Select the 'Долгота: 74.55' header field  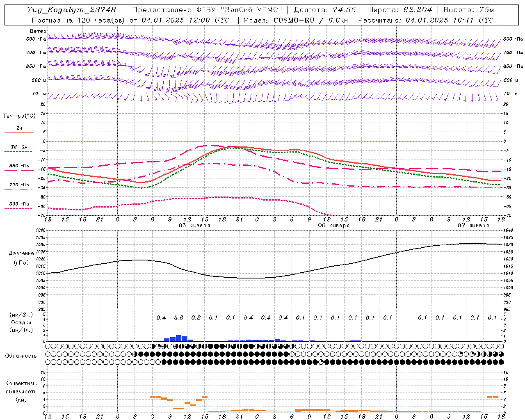point(325,10)
